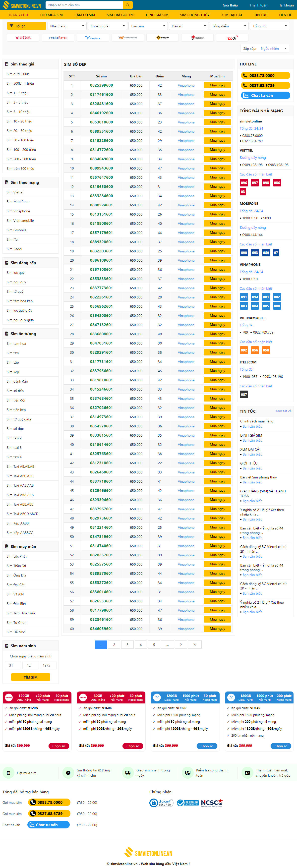Jump to last page with the double chevron
The image size is (297, 868).
(194, 645)
